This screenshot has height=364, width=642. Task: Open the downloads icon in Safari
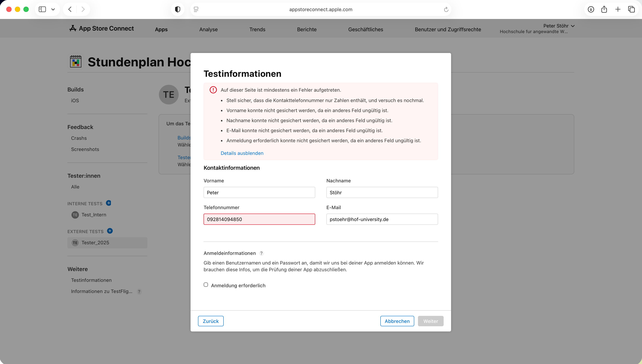(591, 9)
